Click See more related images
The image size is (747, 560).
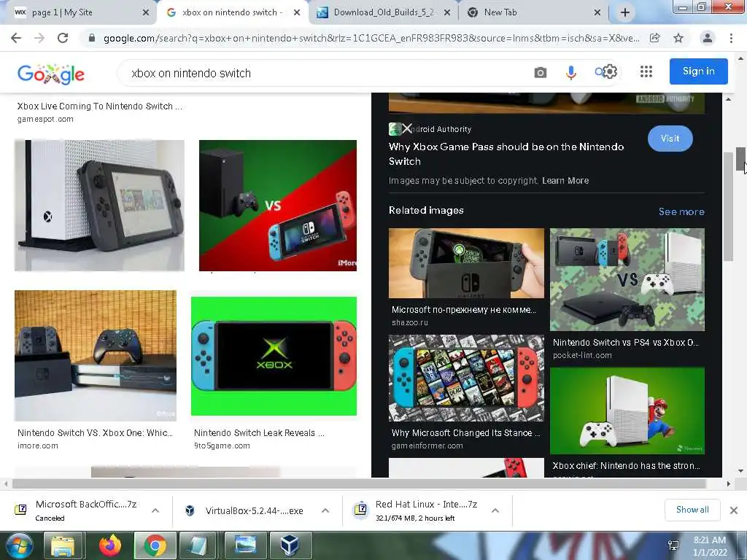click(681, 211)
